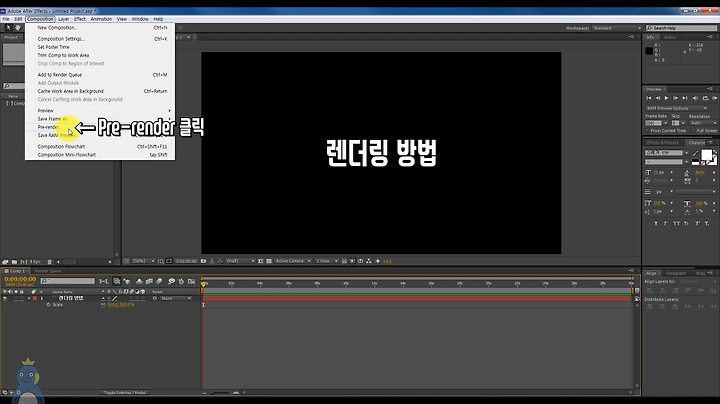Image resolution: width=720 pixels, height=404 pixels.
Task: Click the current time indicator marker
Action: point(203,284)
